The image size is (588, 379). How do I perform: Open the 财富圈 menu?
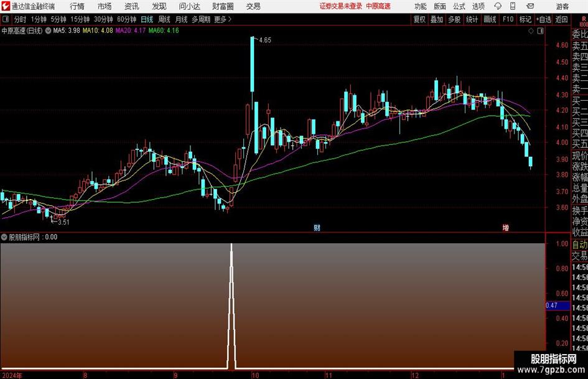coord(223,6)
